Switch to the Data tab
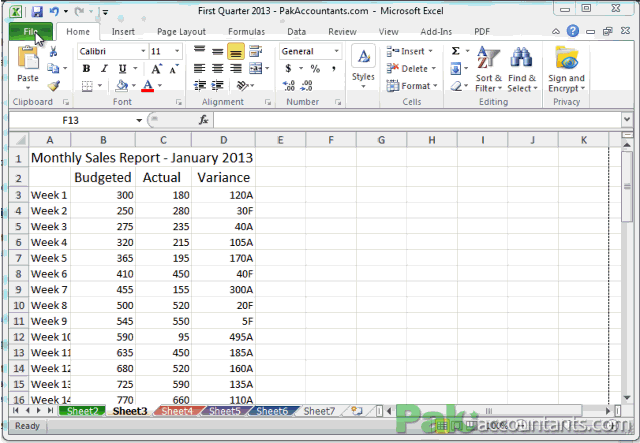 296,32
